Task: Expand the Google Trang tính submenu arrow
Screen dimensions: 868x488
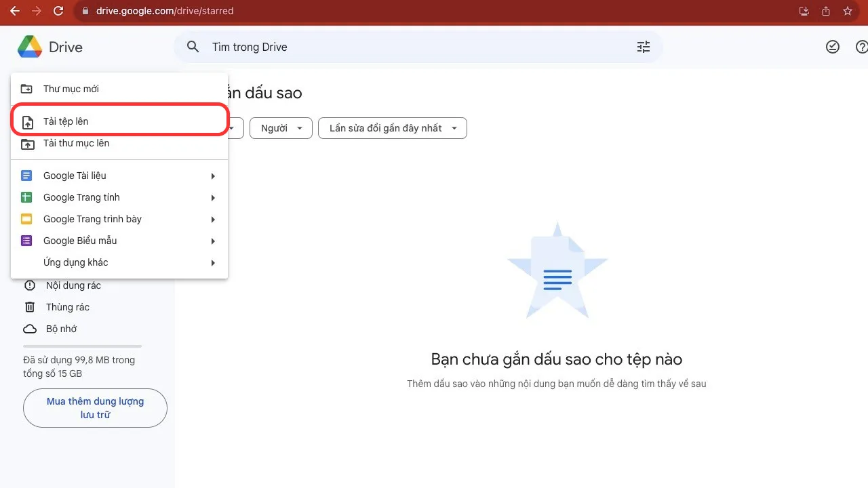Action: 212,197
